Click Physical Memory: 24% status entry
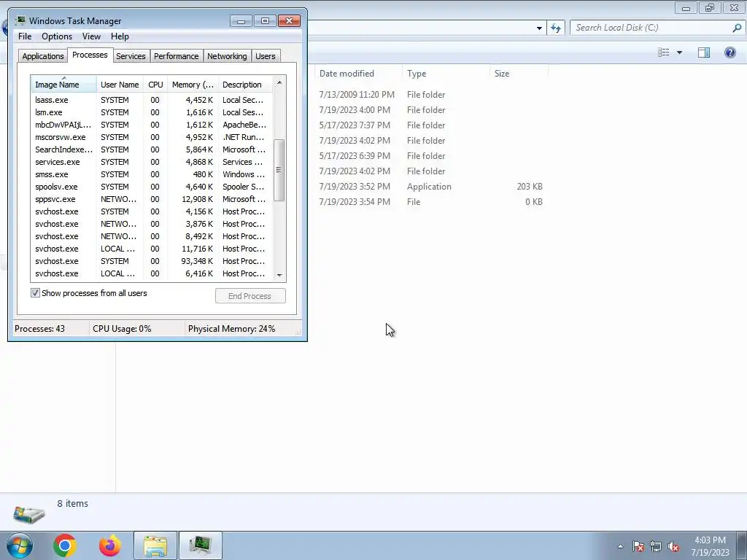This screenshot has width=747, height=560. [231, 329]
